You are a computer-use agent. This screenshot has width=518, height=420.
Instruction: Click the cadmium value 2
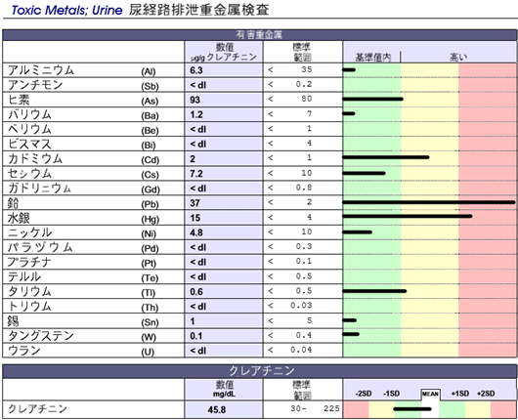tap(193, 159)
